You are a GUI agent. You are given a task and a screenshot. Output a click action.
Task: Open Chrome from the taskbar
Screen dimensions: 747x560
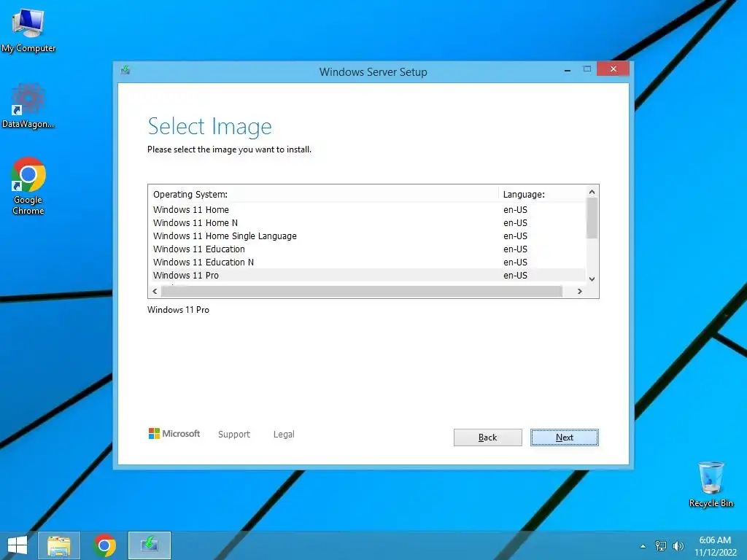(x=105, y=545)
